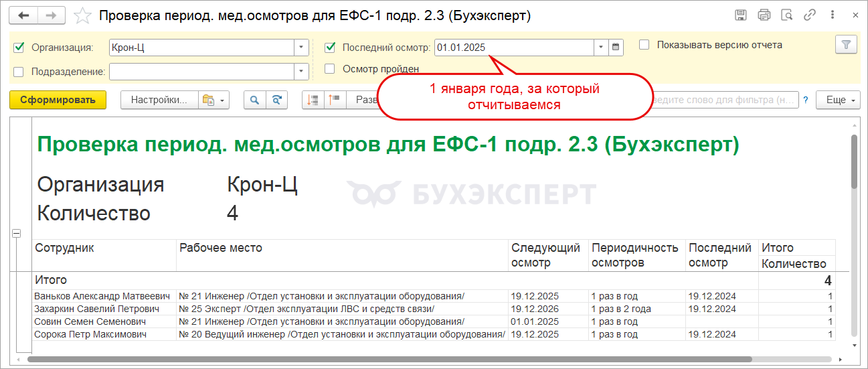The height and width of the screenshot is (369, 868).
Task: Click the filter word input field
Action: pyautogui.click(x=725, y=100)
